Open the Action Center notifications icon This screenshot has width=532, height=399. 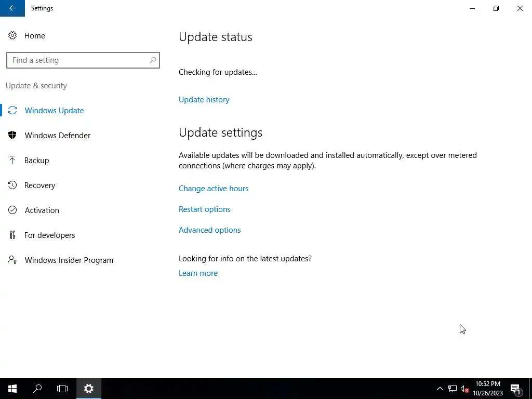516,389
